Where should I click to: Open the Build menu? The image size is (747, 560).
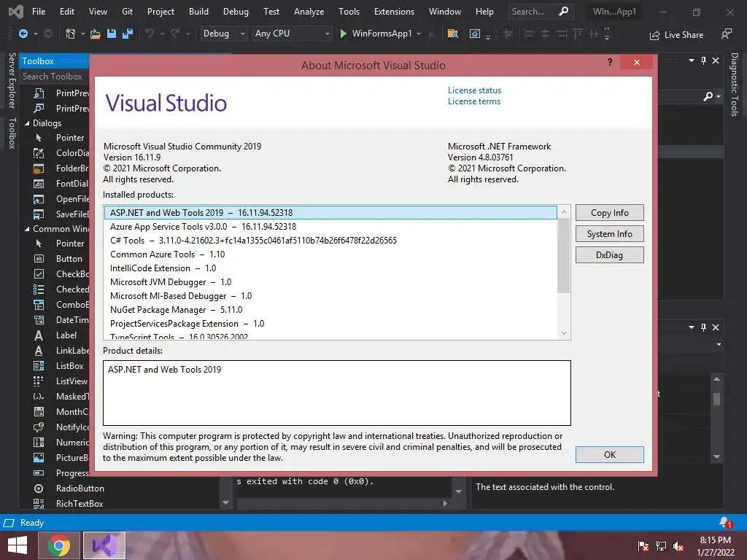[198, 12]
